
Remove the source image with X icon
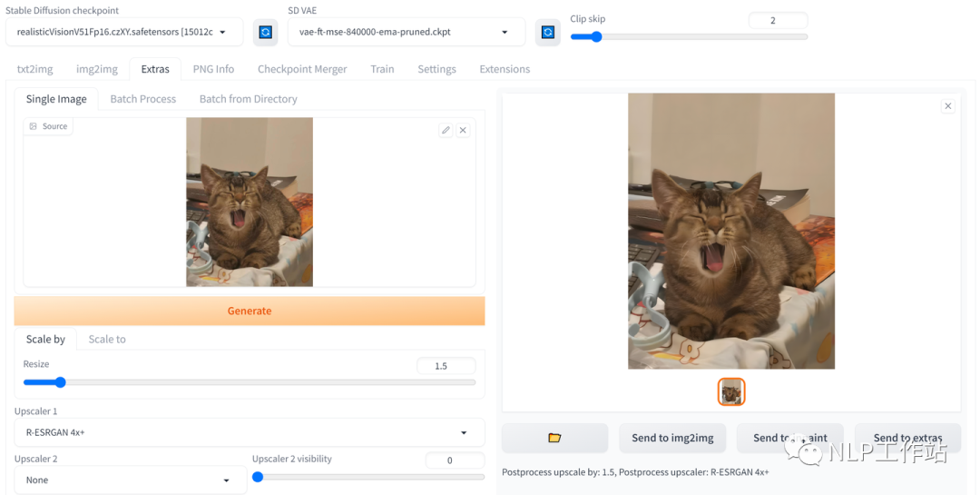(463, 130)
